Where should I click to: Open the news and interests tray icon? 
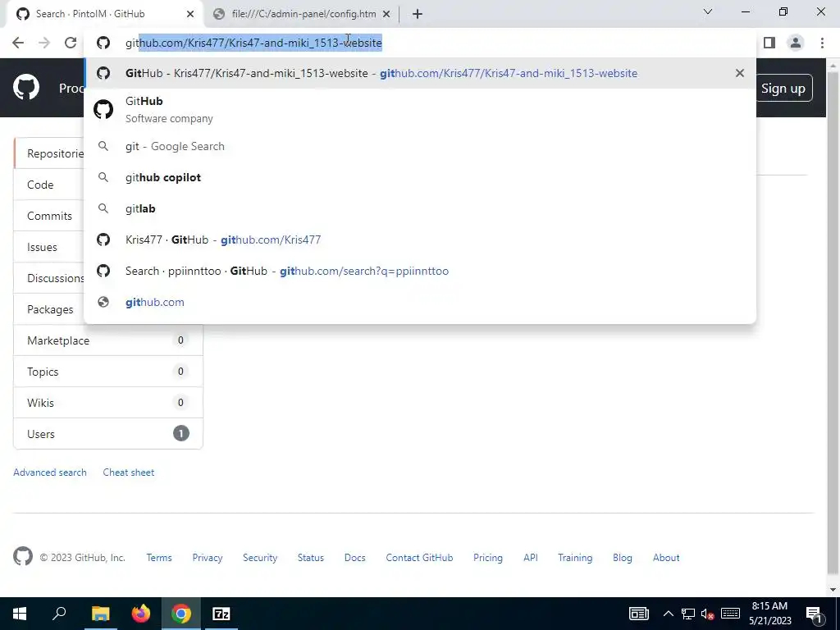click(638, 614)
